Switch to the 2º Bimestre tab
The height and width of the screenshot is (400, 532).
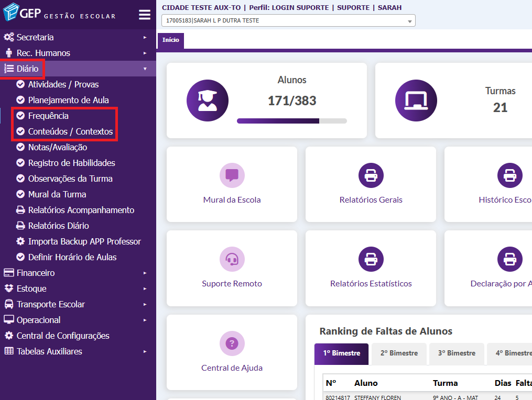(x=399, y=353)
